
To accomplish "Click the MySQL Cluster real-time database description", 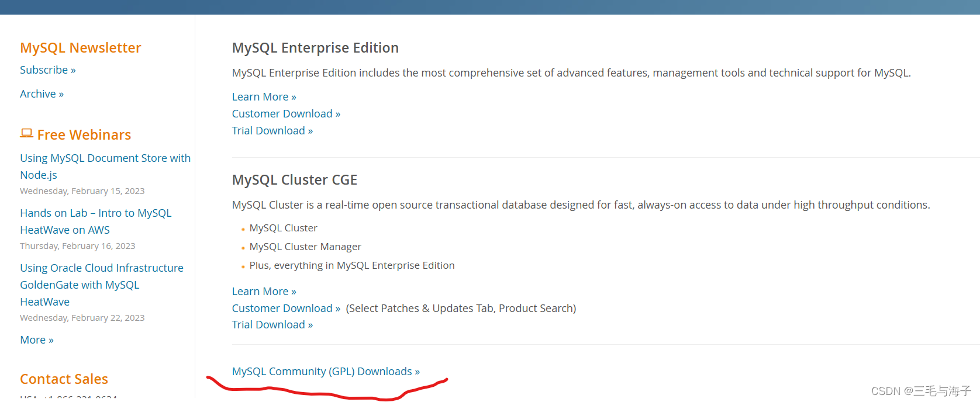I will pyautogui.click(x=581, y=205).
